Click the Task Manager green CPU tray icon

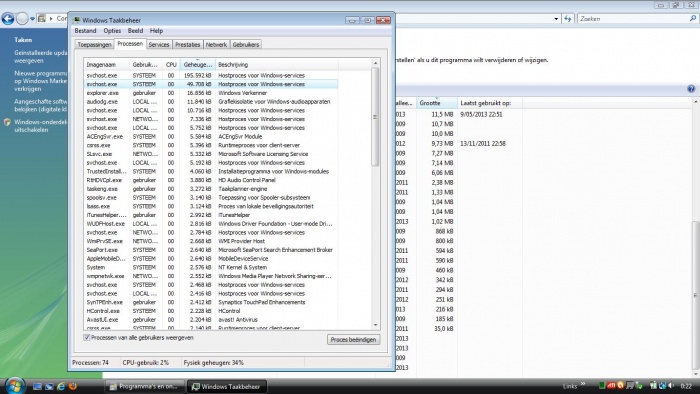coord(602,386)
